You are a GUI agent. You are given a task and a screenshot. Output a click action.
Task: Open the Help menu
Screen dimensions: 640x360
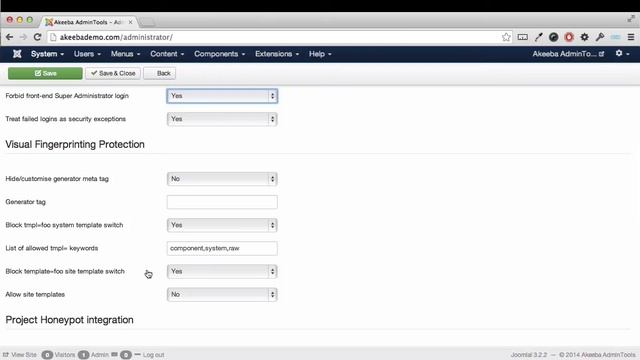click(x=320, y=54)
